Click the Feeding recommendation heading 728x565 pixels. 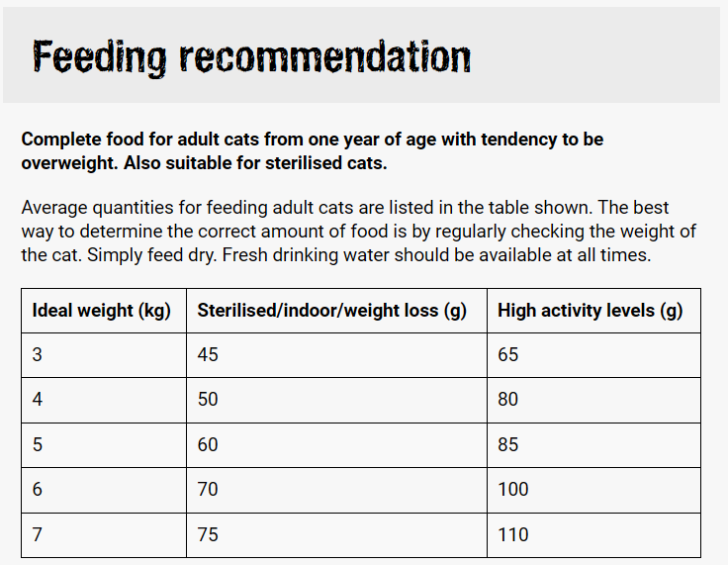tap(251, 57)
